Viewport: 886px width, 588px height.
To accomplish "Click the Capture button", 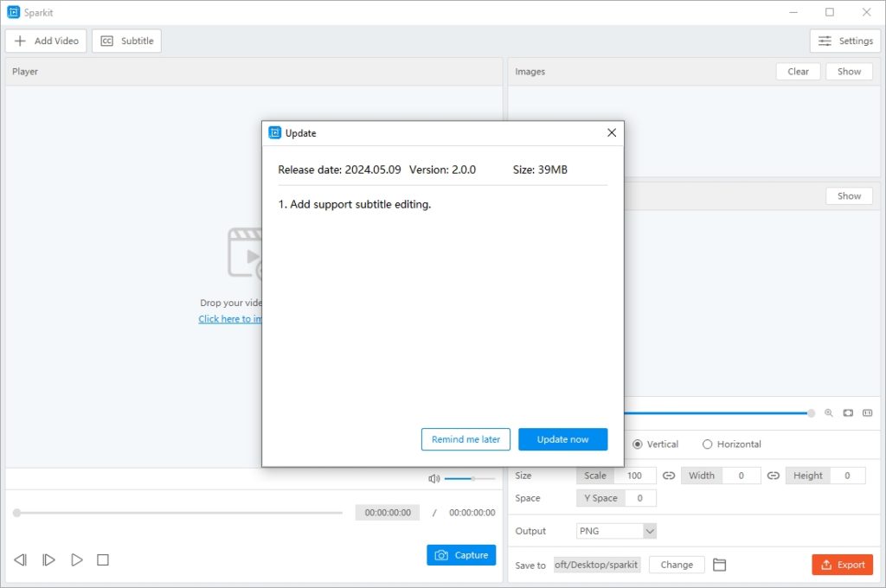I will click(x=461, y=554).
